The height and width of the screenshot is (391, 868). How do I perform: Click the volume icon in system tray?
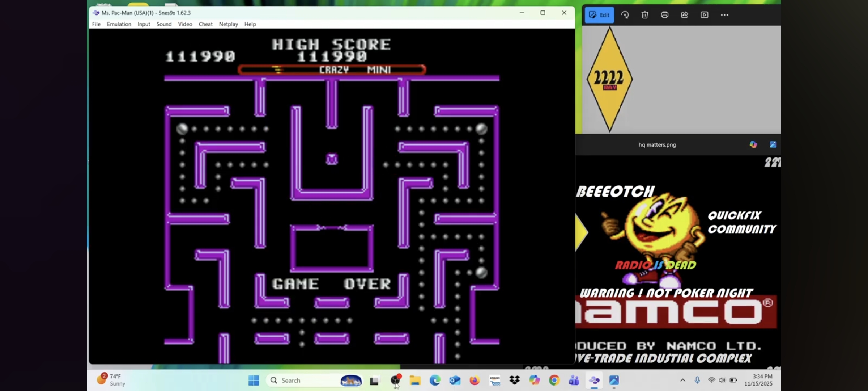pos(722,380)
